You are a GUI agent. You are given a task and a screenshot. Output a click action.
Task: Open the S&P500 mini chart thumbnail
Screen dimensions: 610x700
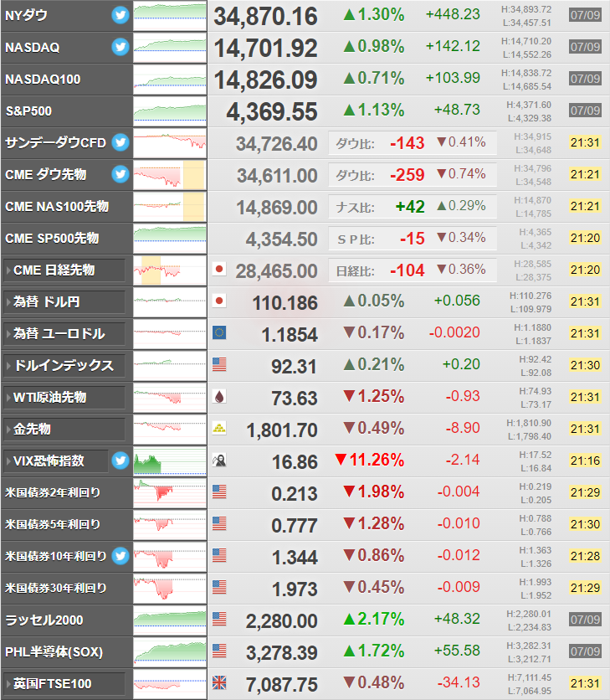click(x=170, y=111)
